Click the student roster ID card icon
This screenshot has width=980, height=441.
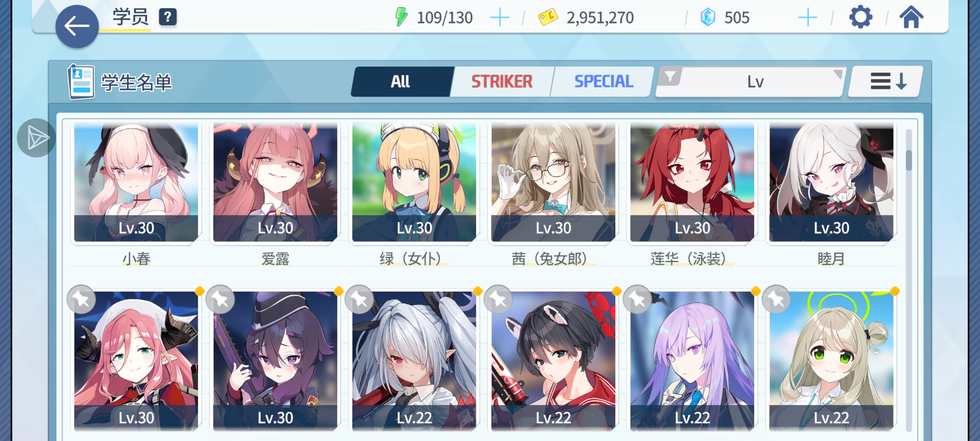(x=80, y=82)
